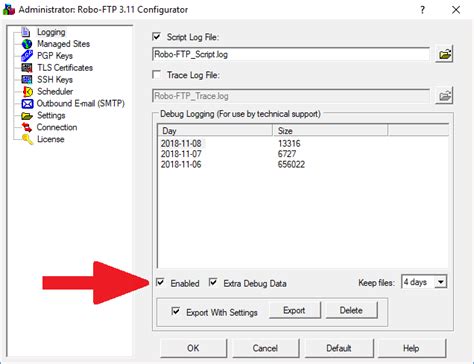Uncheck the Script Log File checkbox

tap(156, 37)
